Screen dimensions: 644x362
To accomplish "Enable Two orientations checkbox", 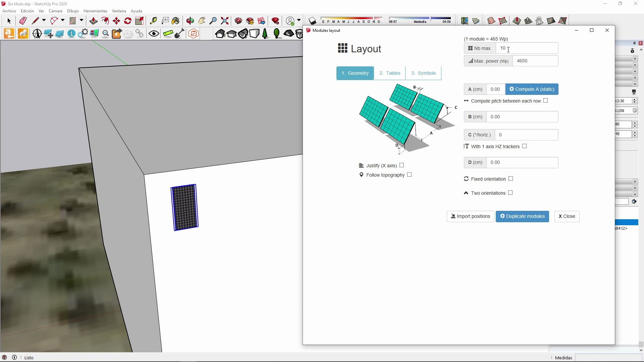I will (510, 193).
